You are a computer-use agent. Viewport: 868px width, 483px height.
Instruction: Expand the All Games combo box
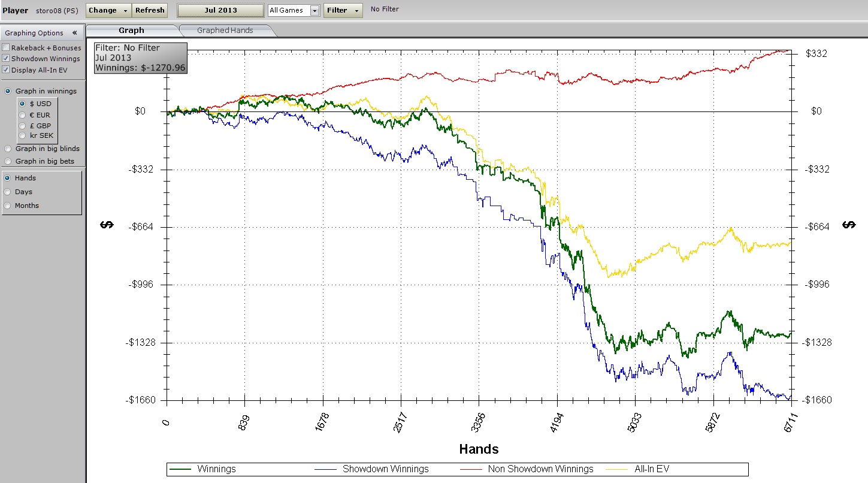314,10
